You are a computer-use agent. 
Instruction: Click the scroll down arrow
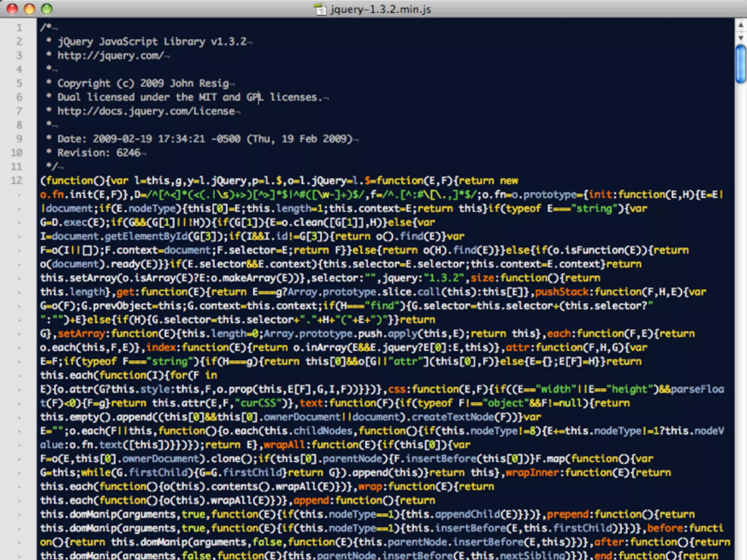click(x=741, y=38)
